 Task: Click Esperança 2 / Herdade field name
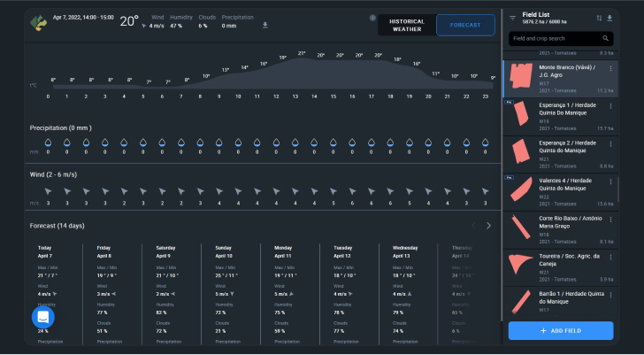point(568,147)
